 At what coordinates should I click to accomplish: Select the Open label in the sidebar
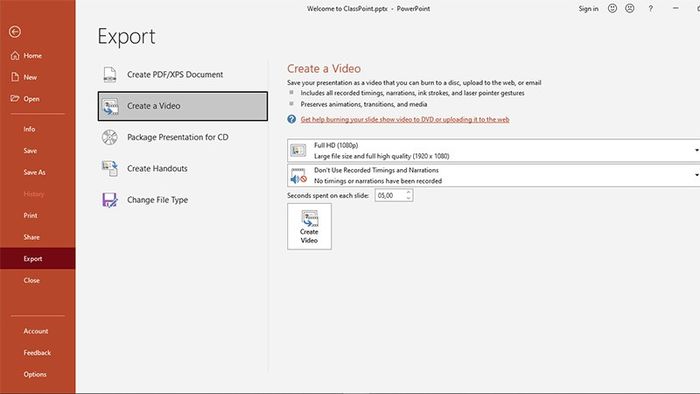pyautogui.click(x=31, y=99)
